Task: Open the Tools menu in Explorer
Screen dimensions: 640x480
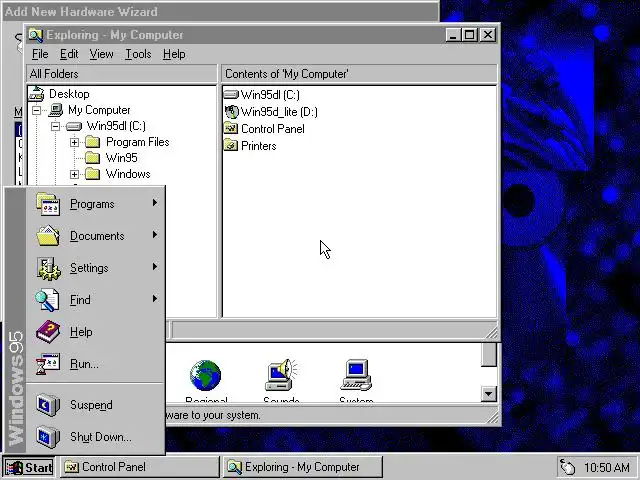Action: coord(138,54)
